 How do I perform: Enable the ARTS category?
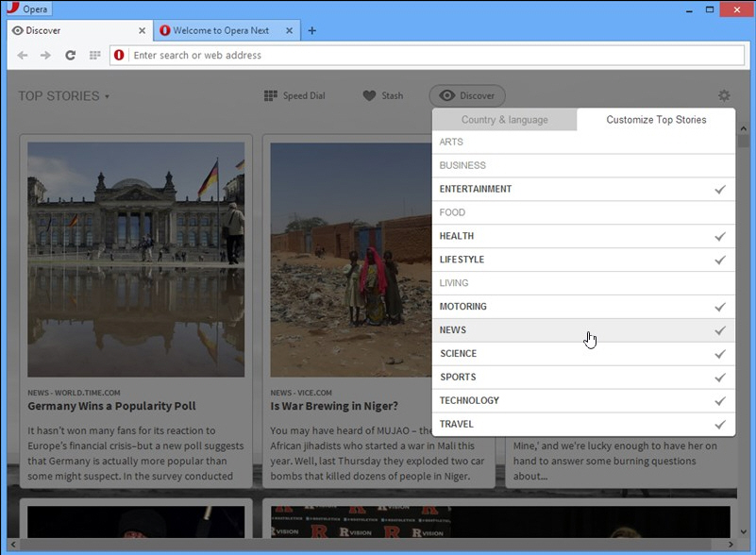pos(582,142)
